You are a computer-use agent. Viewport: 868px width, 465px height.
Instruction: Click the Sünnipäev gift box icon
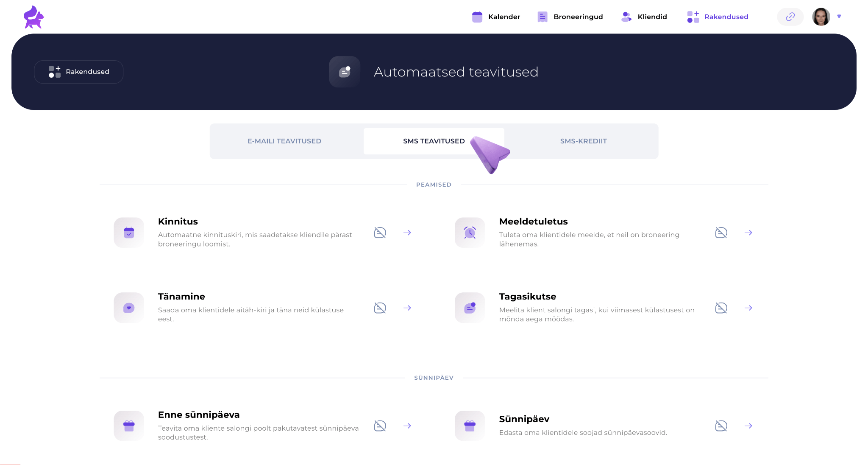pos(470,426)
